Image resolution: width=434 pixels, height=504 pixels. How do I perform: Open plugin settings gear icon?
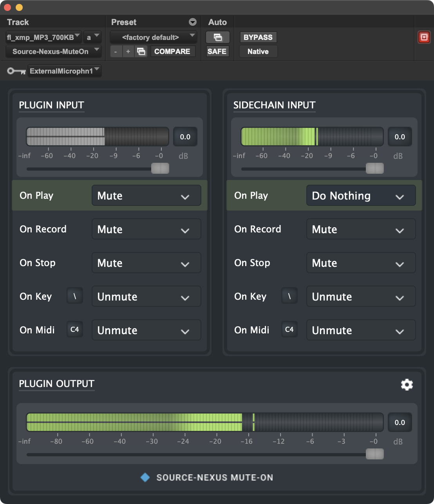tap(407, 385)
